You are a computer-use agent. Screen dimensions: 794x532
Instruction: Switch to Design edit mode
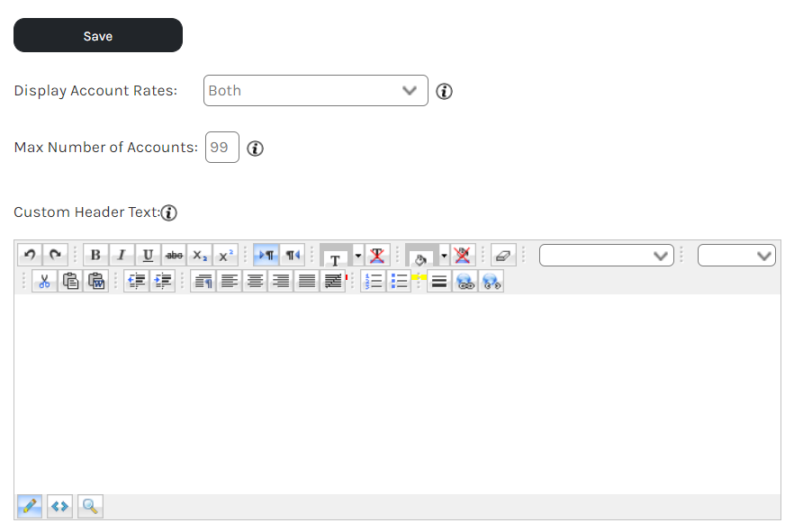coord(30,506)
